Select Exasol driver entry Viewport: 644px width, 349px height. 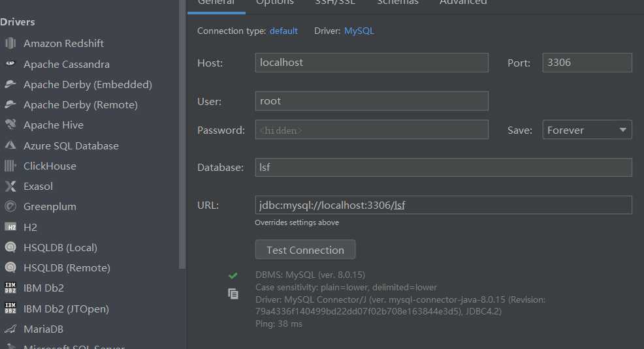(x=38, y=186)
